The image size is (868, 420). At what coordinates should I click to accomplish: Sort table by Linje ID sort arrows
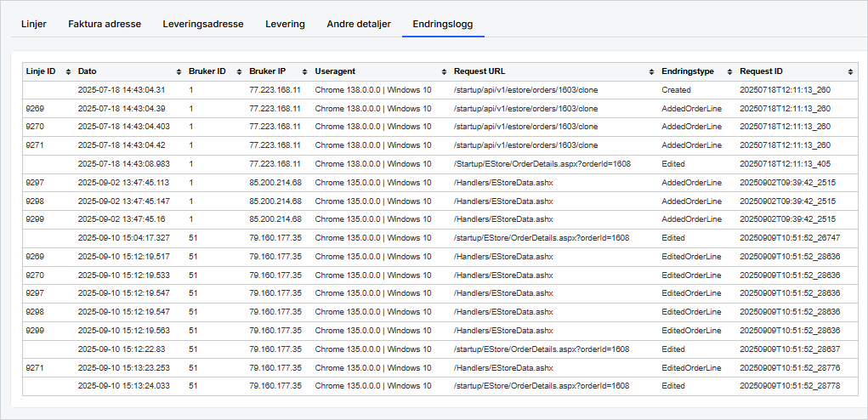click(65, 71)
